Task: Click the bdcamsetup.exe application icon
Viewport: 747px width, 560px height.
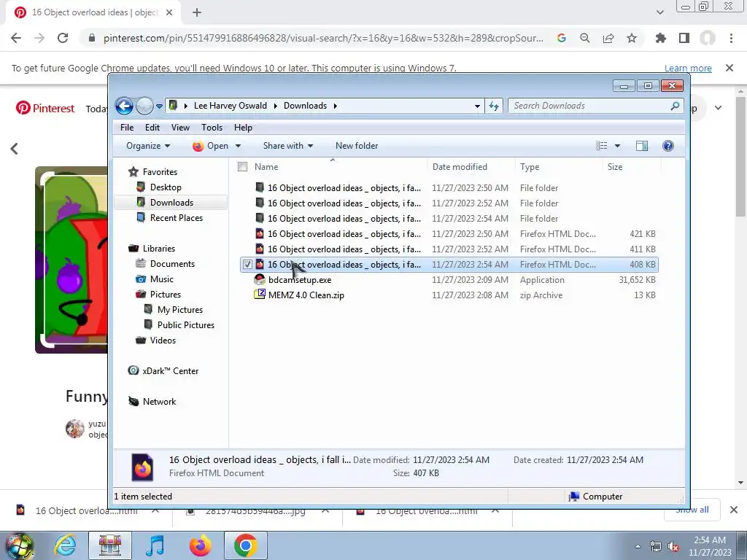Action: pyautogui.click(x=260, y=279)
